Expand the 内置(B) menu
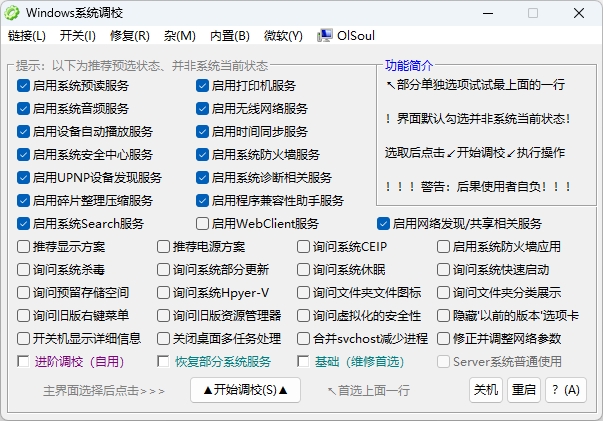 tap(230, 36)
